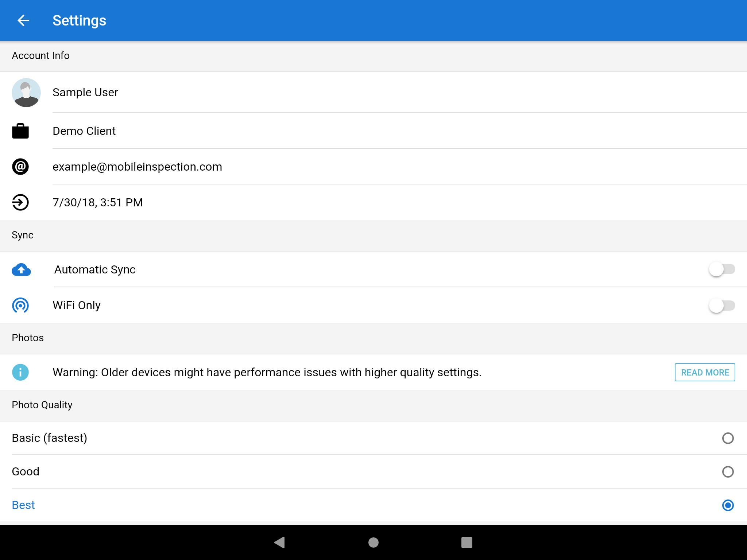
Task: Tap the Android home circle button
Action: [373, 542]
